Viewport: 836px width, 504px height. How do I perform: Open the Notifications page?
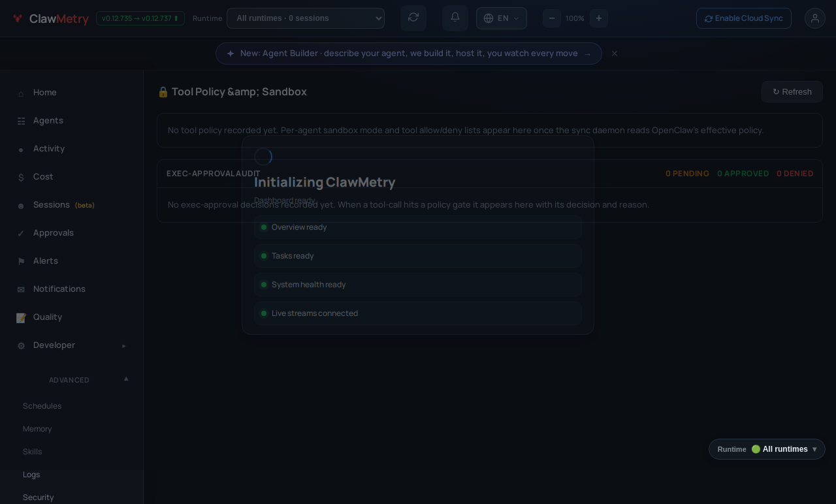(72, 289)
